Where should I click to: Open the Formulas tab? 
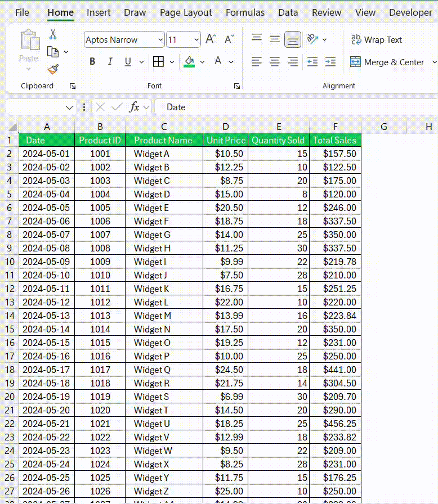point(245,12)
